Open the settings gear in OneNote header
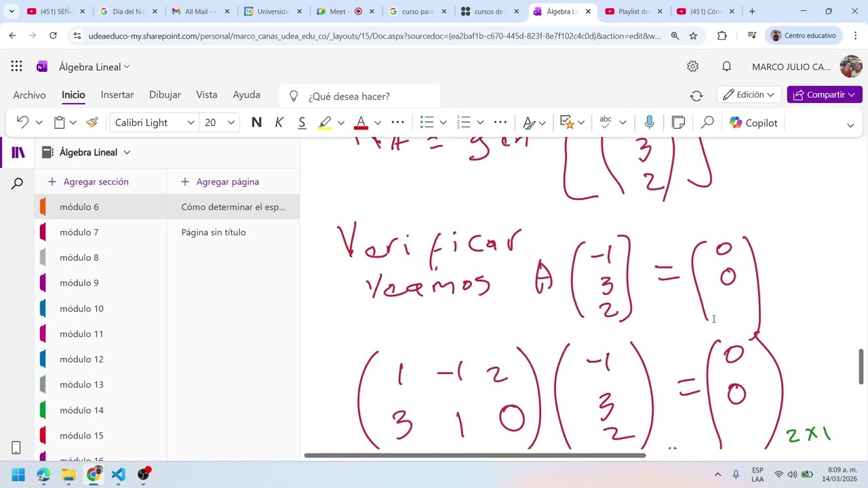The height and width of the screenshot is (488, 868). (x=692, y=66)
